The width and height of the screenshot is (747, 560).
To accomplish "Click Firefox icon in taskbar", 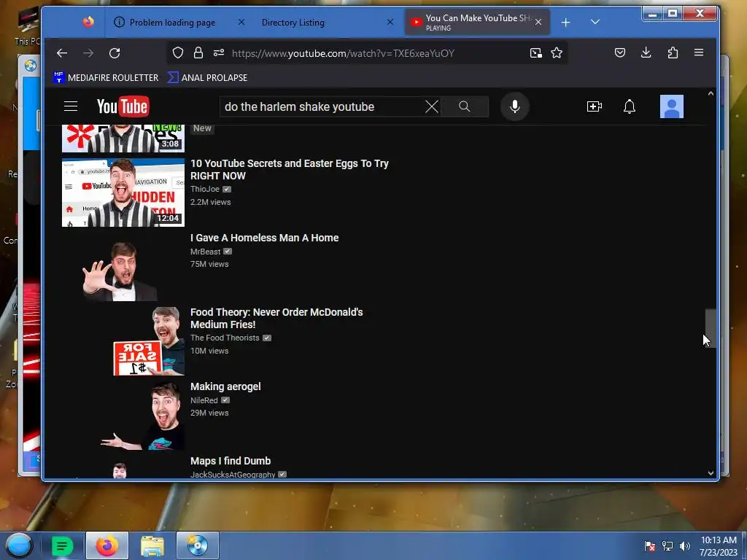I will [x=107, y=545].
